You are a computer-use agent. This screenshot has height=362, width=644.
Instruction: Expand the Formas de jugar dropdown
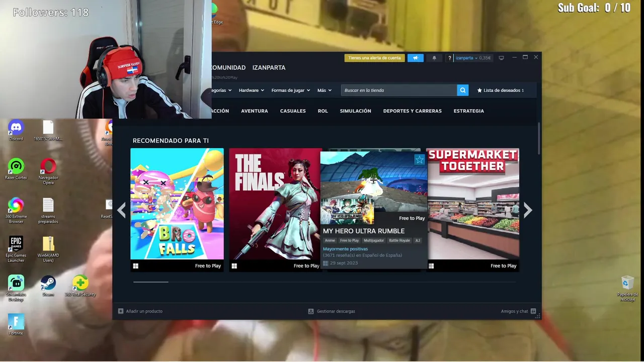[290, 90]
